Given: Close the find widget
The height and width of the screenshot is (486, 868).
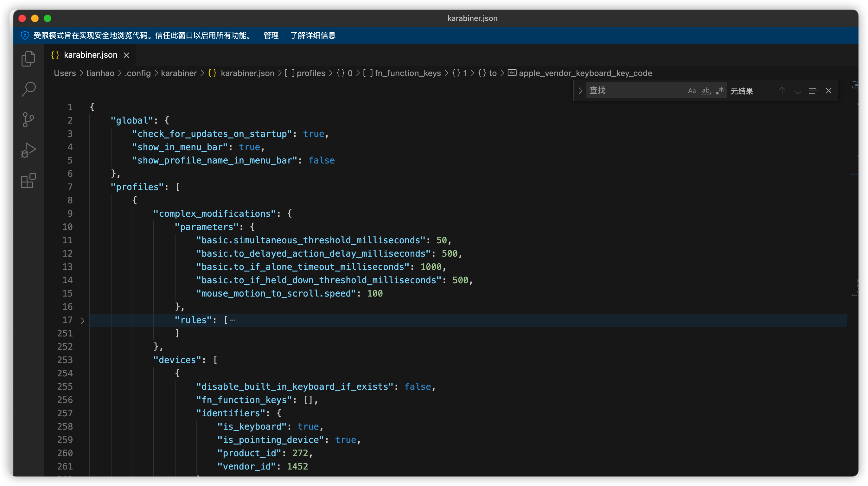Looking at the screenshot, I should 829,91.
